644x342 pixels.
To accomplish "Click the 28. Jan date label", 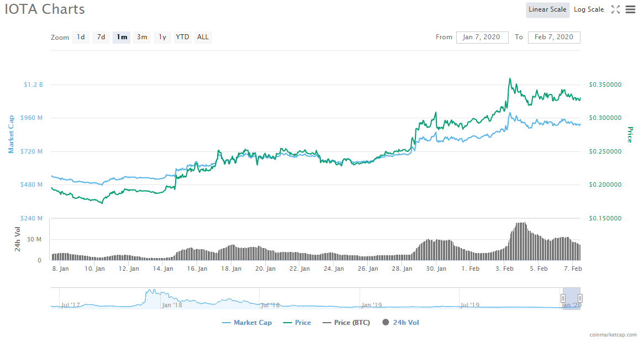I will pos(402,269).
